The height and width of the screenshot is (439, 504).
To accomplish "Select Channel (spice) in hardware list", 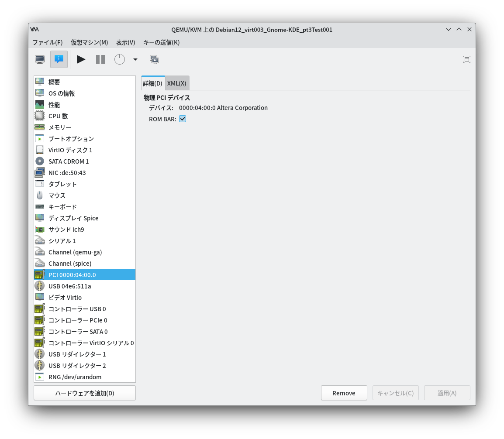I will point(85,263).
